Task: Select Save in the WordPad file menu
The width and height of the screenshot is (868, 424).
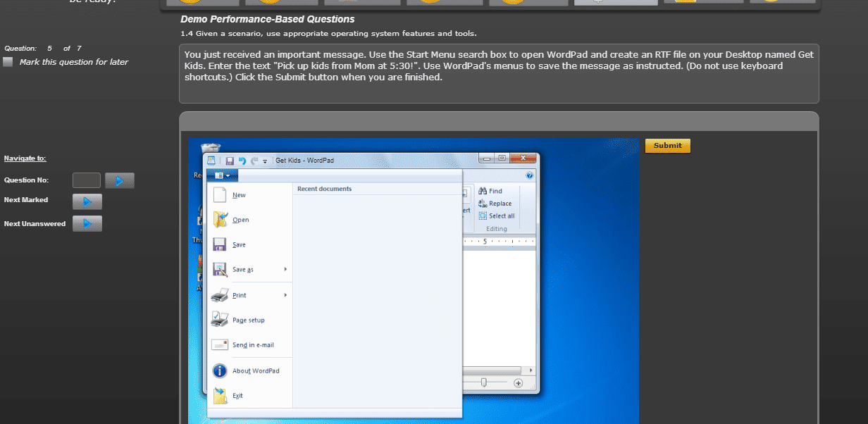Action: click(x=250, y=244)
